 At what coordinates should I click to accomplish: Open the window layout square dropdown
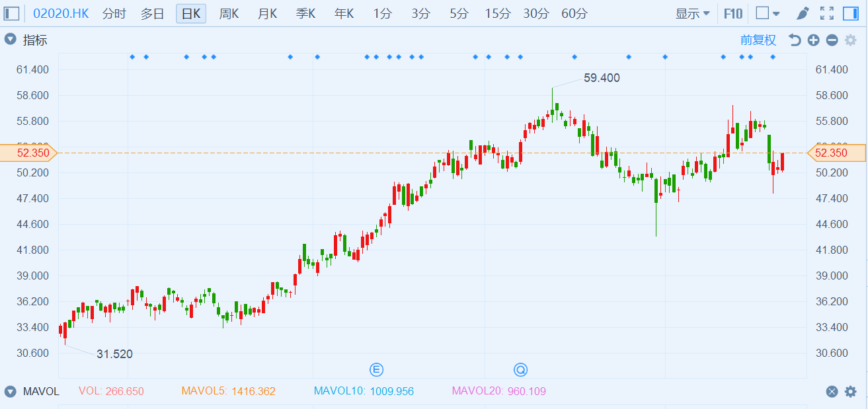pos(768,13)
